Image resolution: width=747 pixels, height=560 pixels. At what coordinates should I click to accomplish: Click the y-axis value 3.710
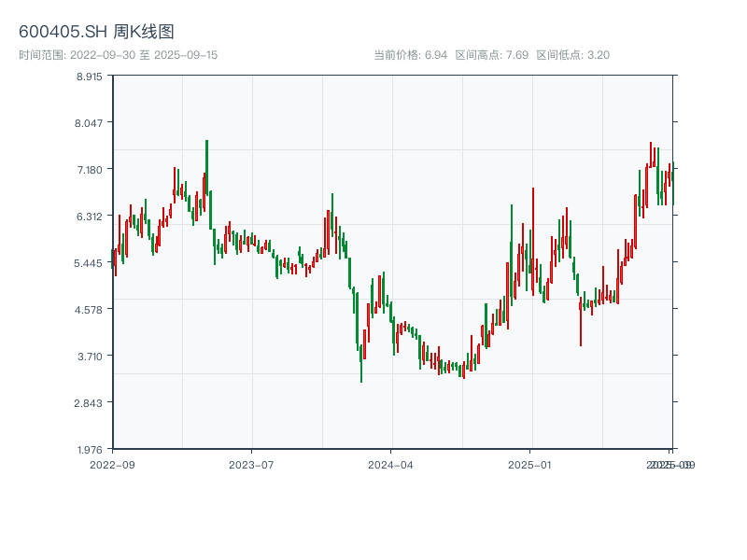(x=90, y=357)
